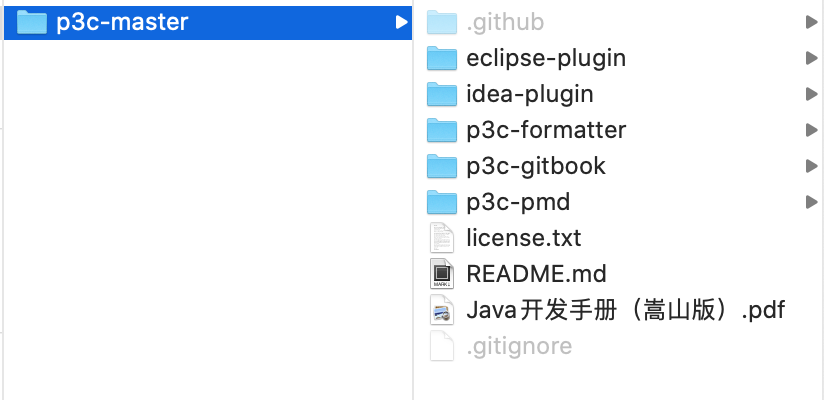Click the eclipse-plugin folder icon

(x=441, y=58)
